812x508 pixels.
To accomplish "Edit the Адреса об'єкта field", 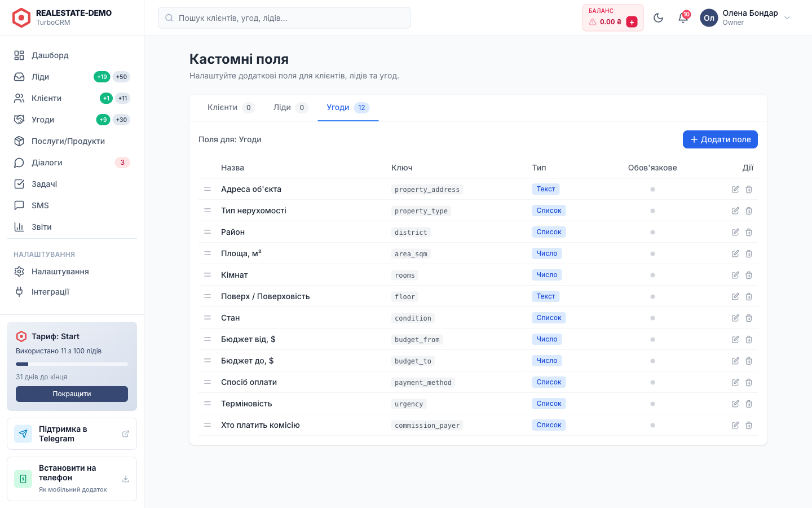I will pyautogui.click(x=735, y=189).
